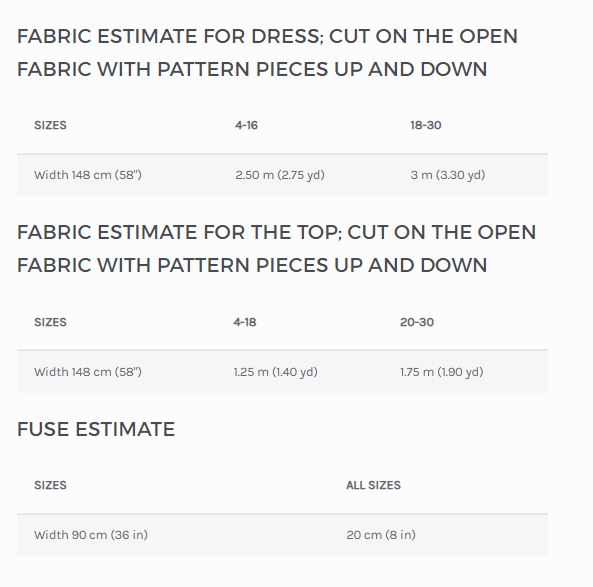This screenshot has height=587, width=593.
Task: Click Width 90 cm (36 in) row label
Action: (x=91, y=535)
